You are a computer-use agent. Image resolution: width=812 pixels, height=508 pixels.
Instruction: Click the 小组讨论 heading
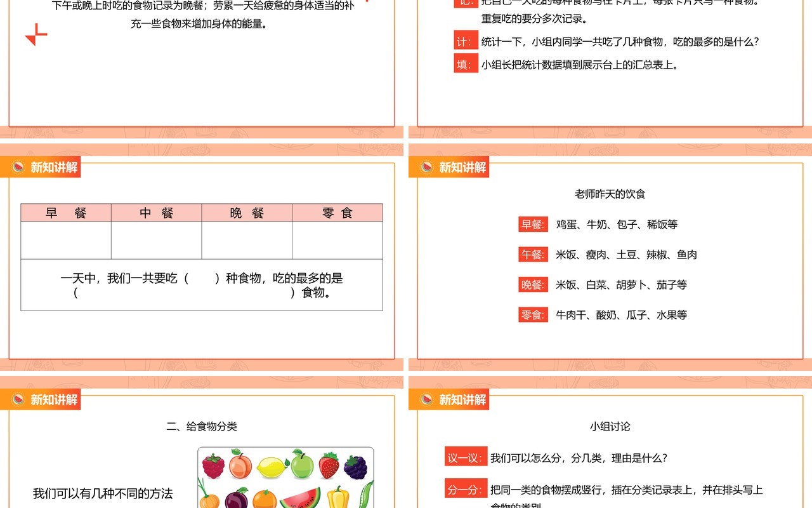(x=610, y=427)
